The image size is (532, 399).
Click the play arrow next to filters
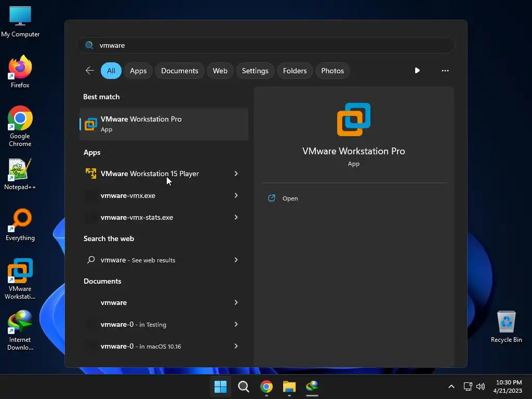[x=417, y=71]
